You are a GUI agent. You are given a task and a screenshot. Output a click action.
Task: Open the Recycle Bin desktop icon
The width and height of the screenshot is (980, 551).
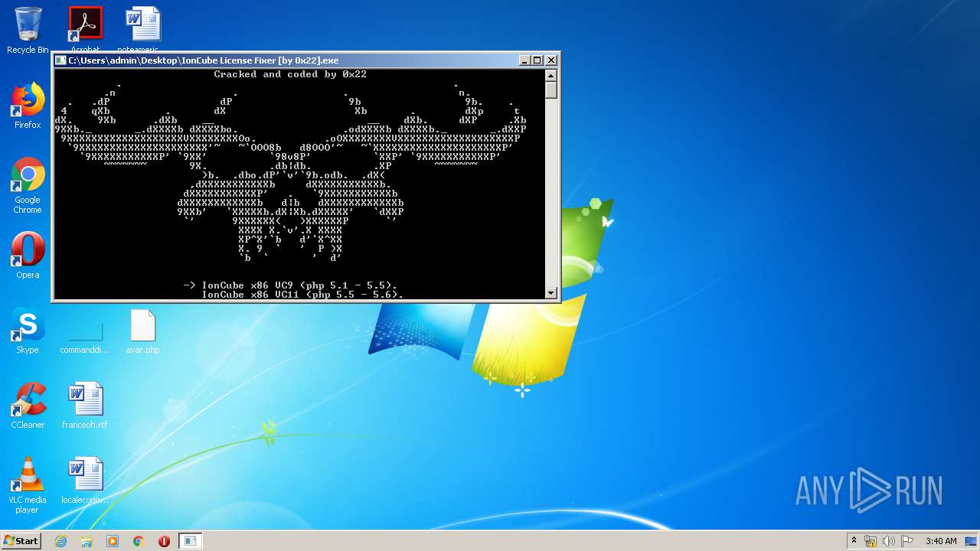[28, 31]
